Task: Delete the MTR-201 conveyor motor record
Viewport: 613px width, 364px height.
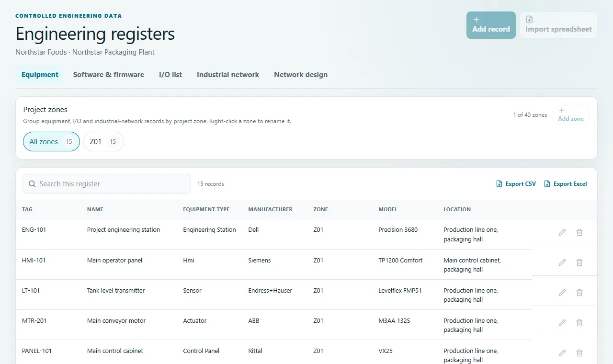Action: 579,323
